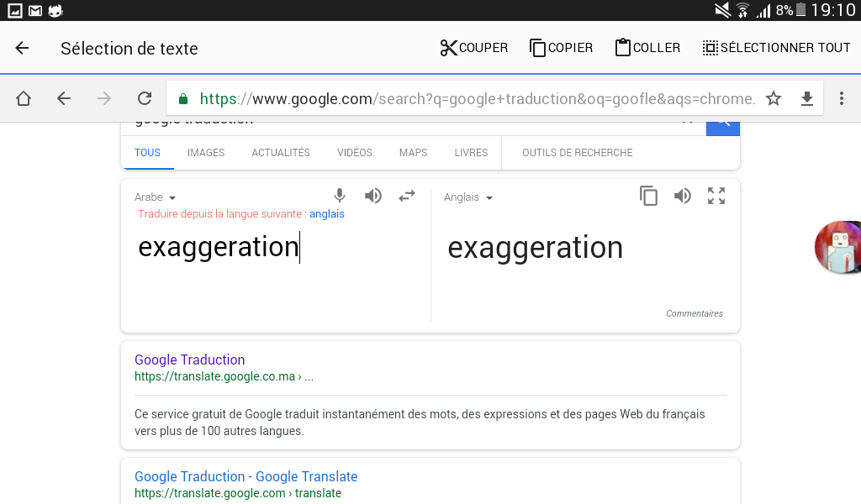Cut the text with COUPER
The image size is (861, 504).
[474, 48]
